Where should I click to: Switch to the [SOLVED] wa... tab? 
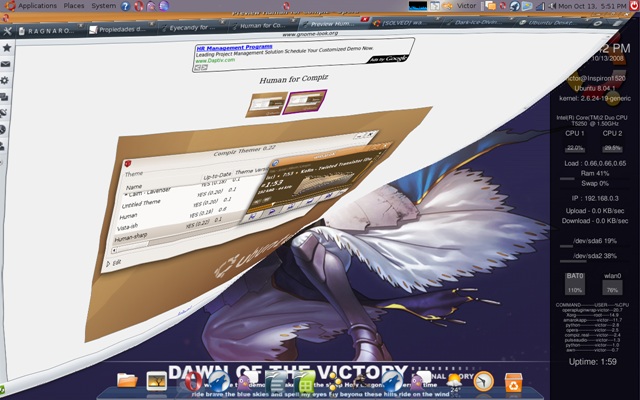[x=406, y=22]
